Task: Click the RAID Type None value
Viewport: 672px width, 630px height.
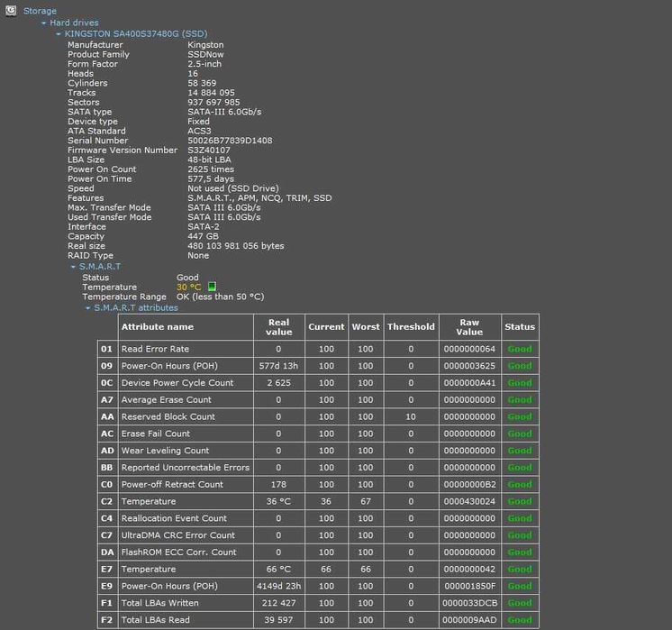Action: point(198,256)
